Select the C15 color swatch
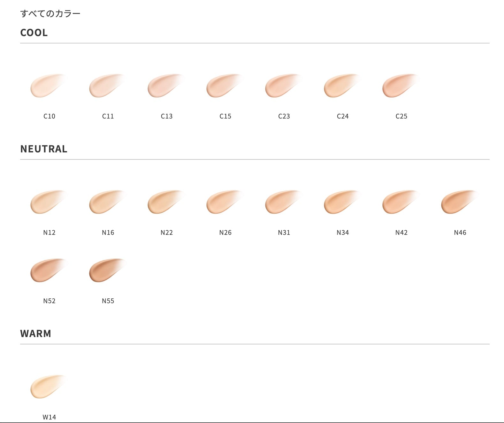The width and height of the screenshot is (504, 423). 222,86
